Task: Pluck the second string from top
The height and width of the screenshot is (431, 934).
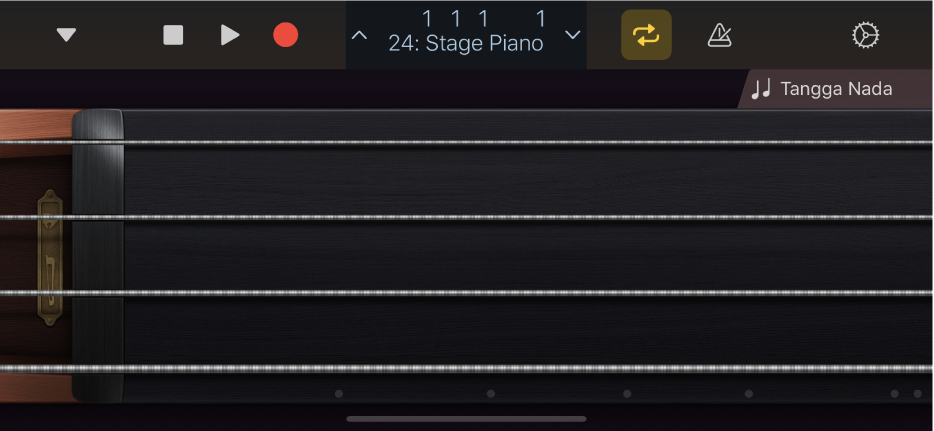Action: (x=520, y=217)
